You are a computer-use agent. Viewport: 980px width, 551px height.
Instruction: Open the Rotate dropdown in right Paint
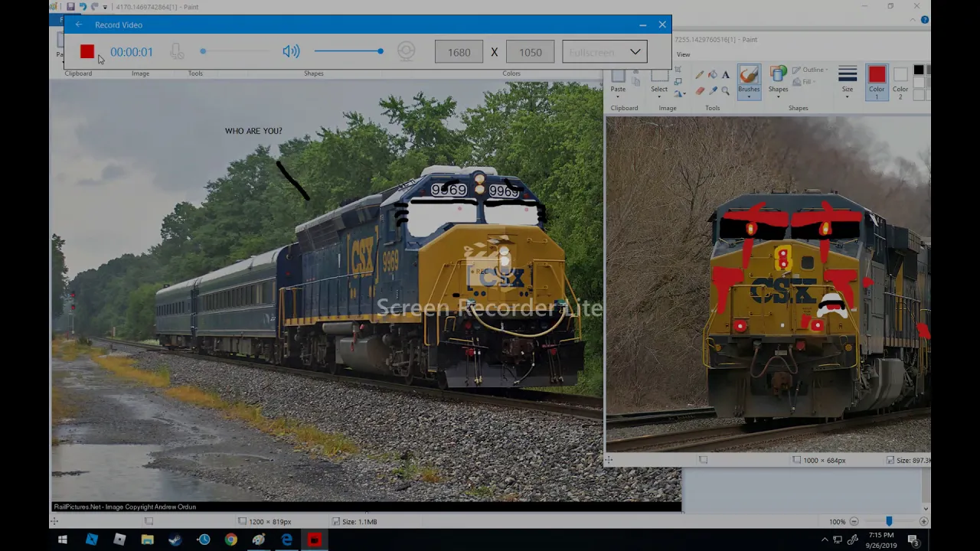[x=678, y=93]
